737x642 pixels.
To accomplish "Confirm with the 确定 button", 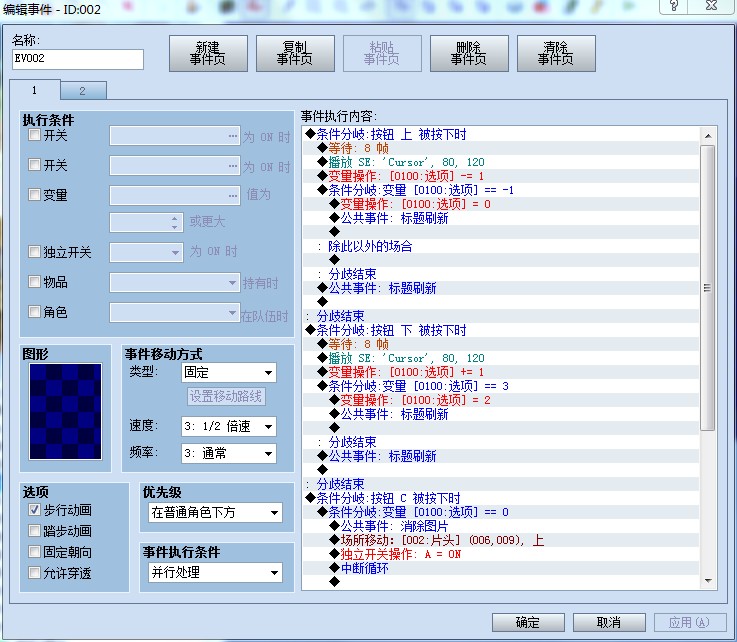I will point(528,622).
